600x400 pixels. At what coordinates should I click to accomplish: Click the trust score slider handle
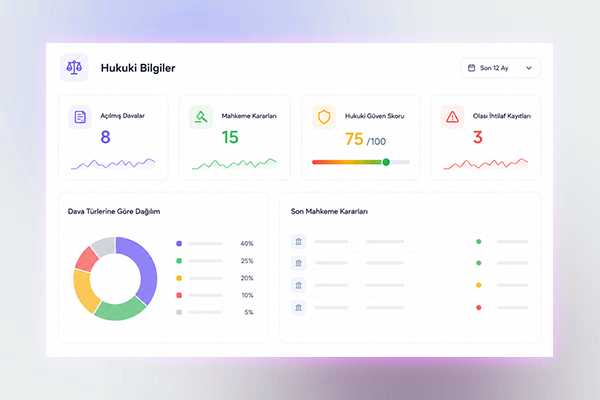click(x=386, y=162)
